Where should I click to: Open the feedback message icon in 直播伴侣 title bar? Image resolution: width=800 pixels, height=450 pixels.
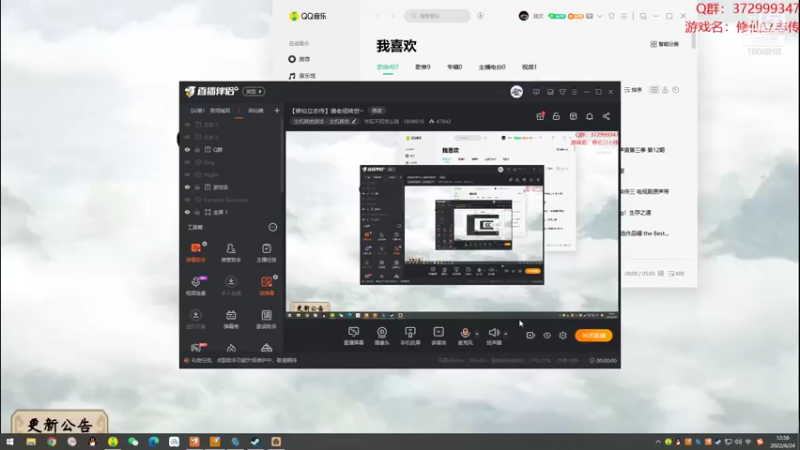[x=536, y=92]
